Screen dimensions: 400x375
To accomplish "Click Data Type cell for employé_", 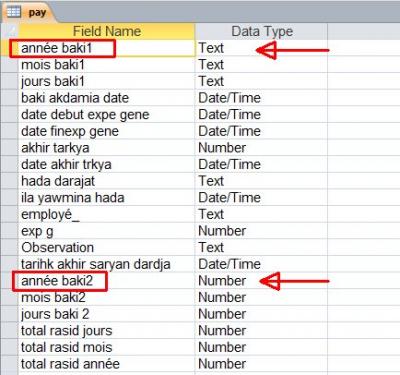I will click(x=261, y=214).
